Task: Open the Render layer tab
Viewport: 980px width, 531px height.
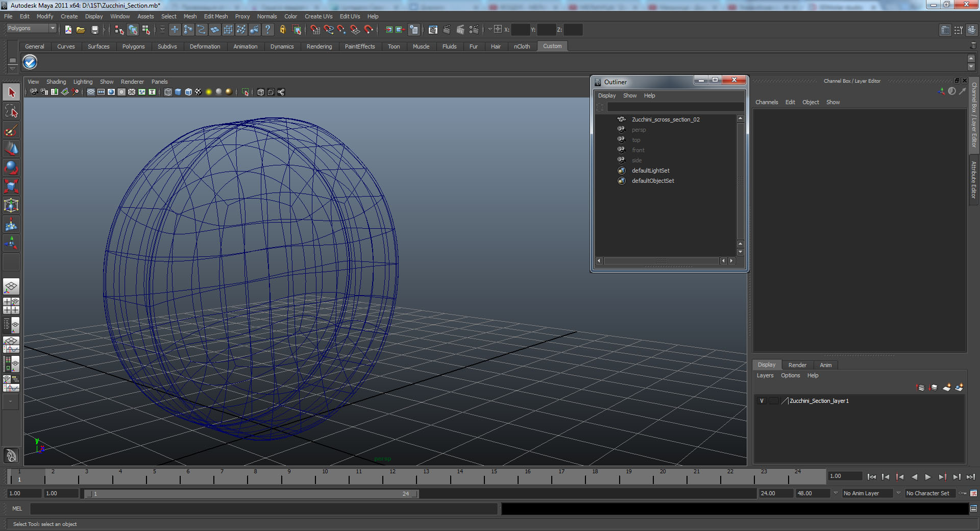Action: tap(797, 365)
